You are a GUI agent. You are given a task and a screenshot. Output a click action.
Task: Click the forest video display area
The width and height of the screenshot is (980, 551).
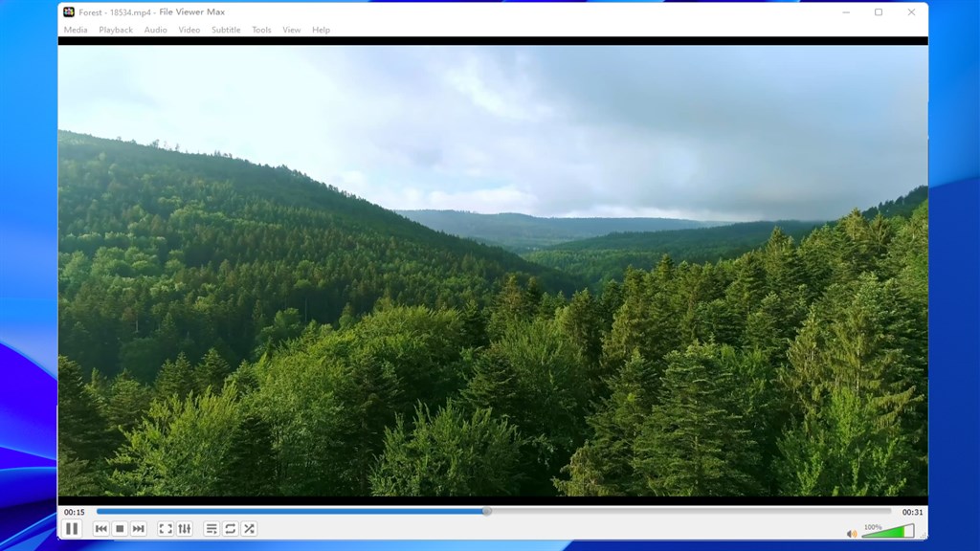click(x=493, y=271)
